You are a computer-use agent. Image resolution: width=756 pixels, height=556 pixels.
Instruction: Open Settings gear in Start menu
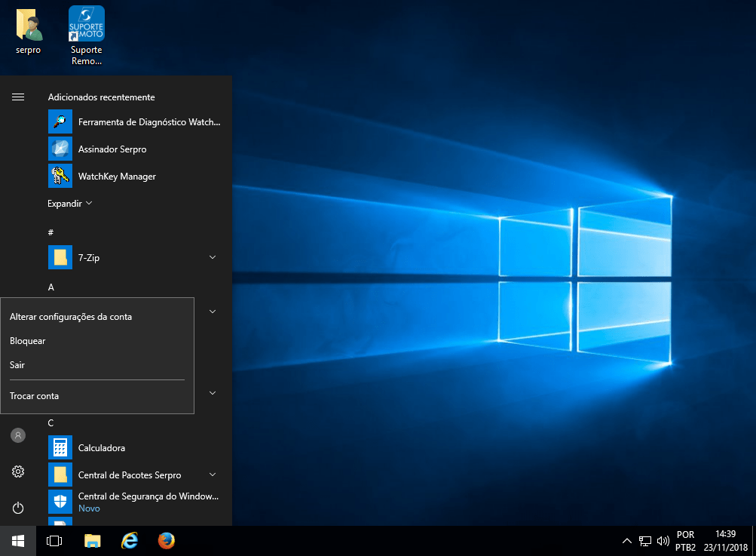18,472
